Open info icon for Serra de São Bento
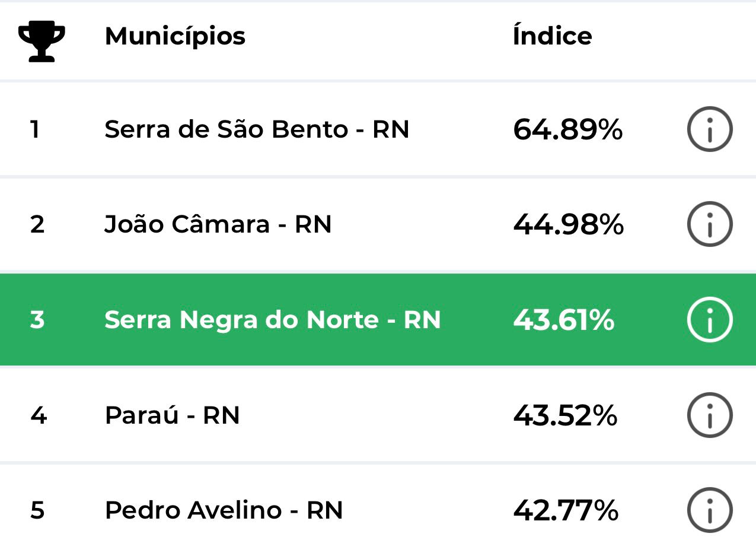This screenshot has width=756, height=556. coord(710,129)
